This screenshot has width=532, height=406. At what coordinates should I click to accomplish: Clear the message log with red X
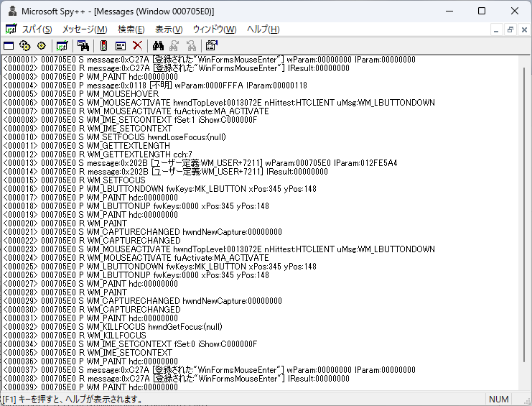coord(137,45)
